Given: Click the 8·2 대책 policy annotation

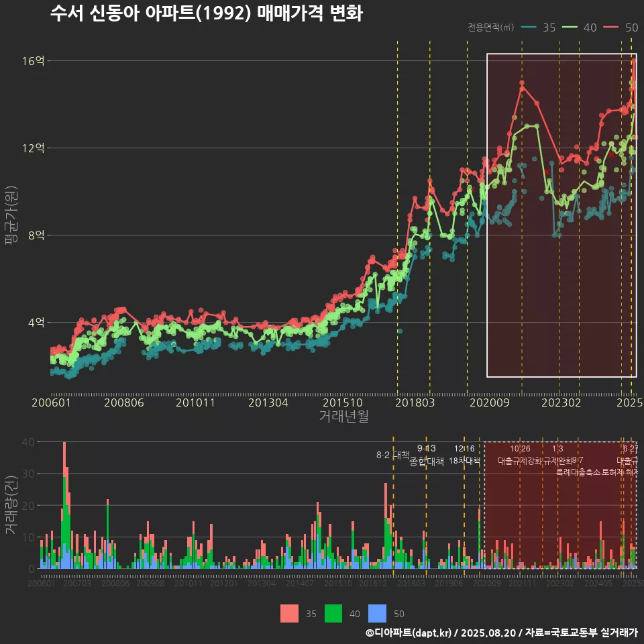Looking at the screenshot, I should click(x=393, y=455).
